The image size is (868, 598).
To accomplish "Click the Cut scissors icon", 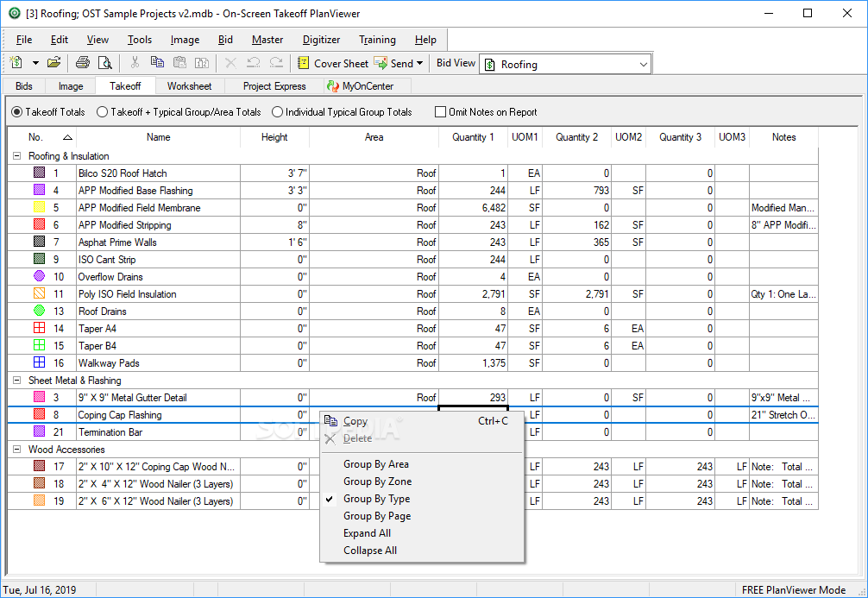I will click(x=135, y=63).
